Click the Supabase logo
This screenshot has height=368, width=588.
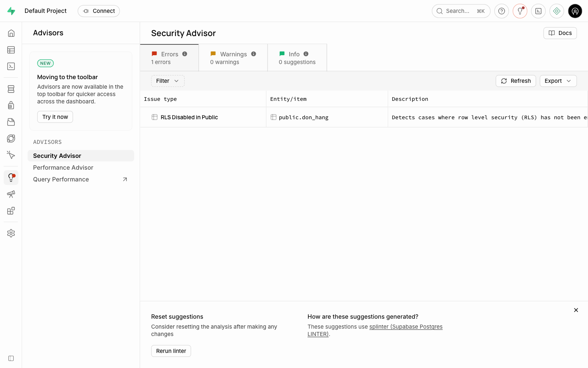click(11, 11)
